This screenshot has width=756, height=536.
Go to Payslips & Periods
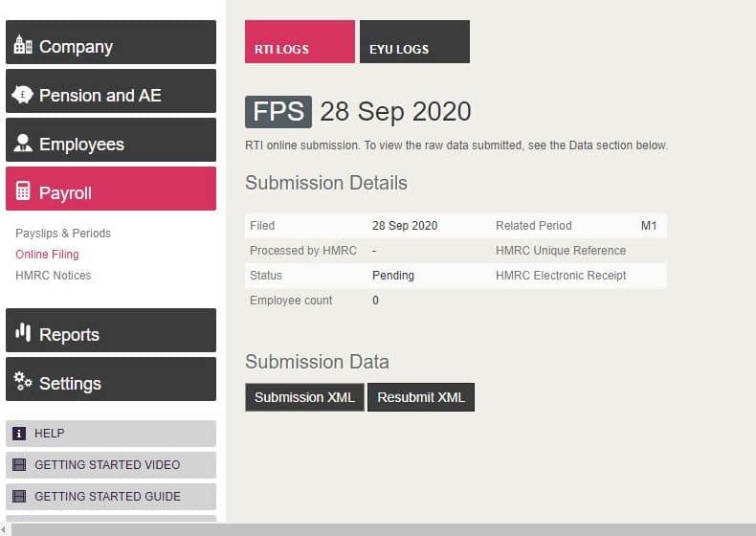click(63, 234)
